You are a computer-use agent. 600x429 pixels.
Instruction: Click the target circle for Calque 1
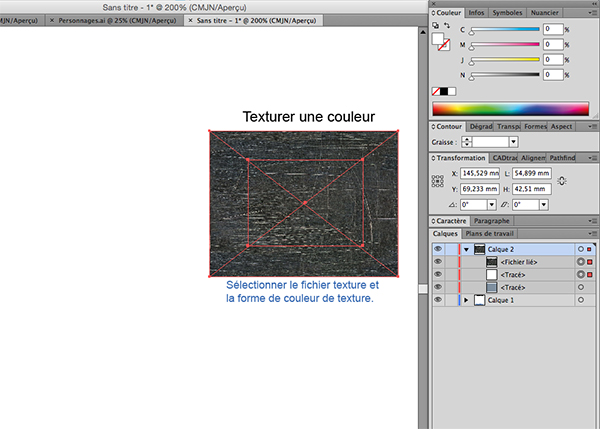coord(581,299)
